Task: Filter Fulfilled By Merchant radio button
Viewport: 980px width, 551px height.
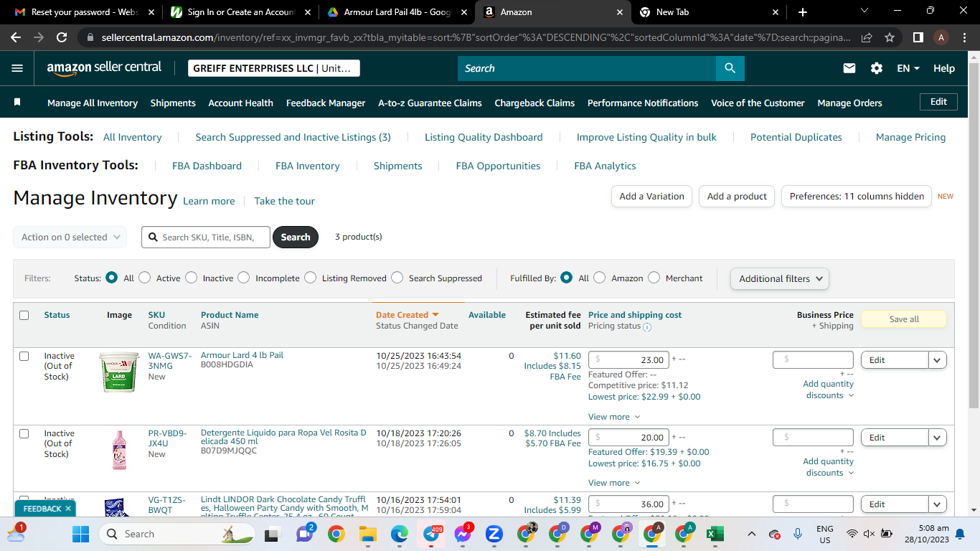Action: pos(654,278)
